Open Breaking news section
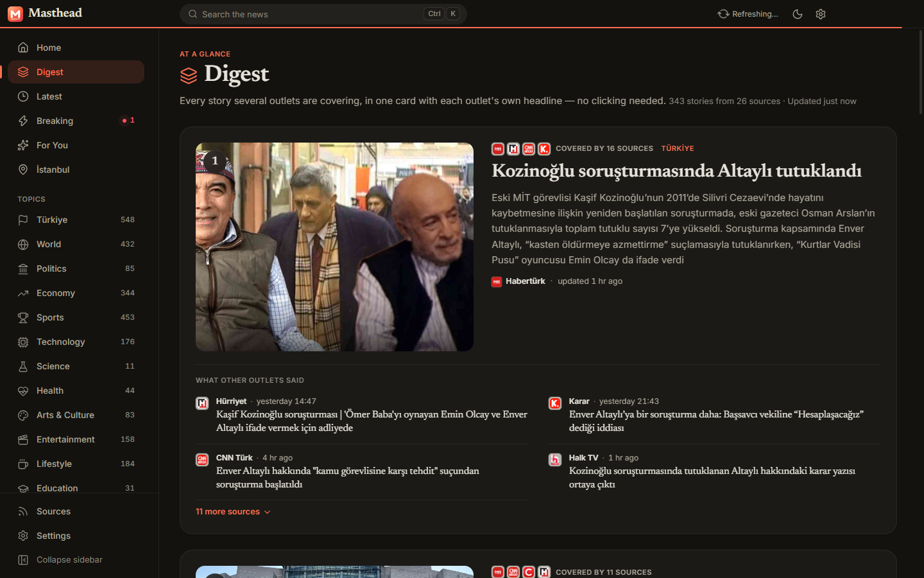Viewport: 924px width, 578px height. tap(76, 121)
